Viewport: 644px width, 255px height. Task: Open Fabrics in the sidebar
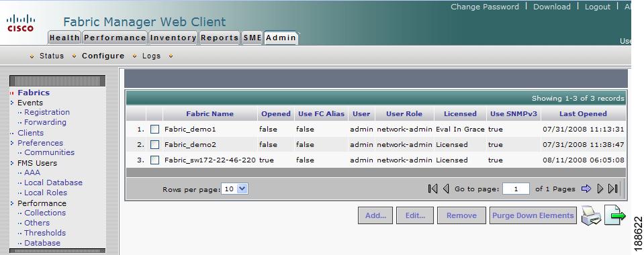pyautogui.click(x=34, y=93)
